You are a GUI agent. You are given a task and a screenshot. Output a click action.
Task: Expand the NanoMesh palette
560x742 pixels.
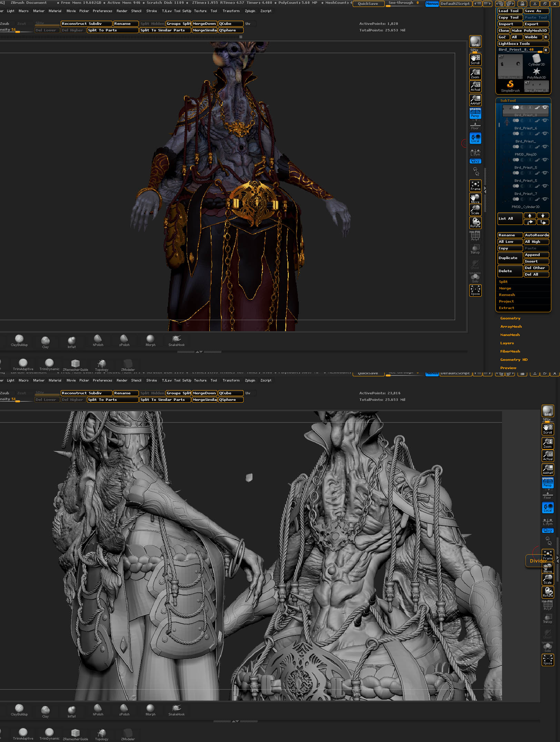coord(510,335)
